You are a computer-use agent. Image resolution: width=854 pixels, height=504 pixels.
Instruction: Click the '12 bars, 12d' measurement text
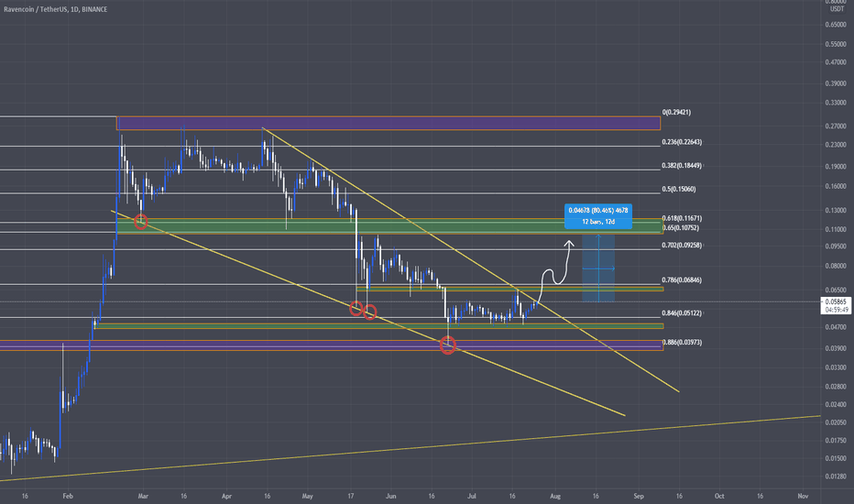pyautogui.click(x=598, y=222)
